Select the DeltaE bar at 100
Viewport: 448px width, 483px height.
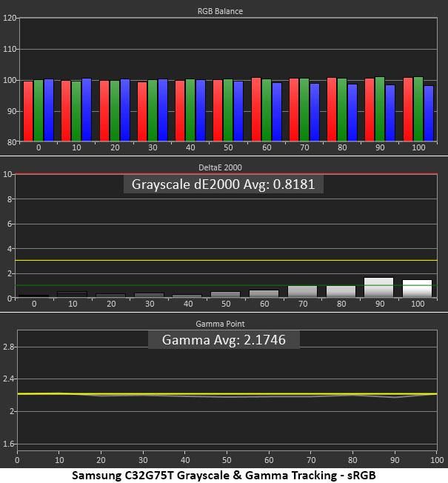coord(417,289)
